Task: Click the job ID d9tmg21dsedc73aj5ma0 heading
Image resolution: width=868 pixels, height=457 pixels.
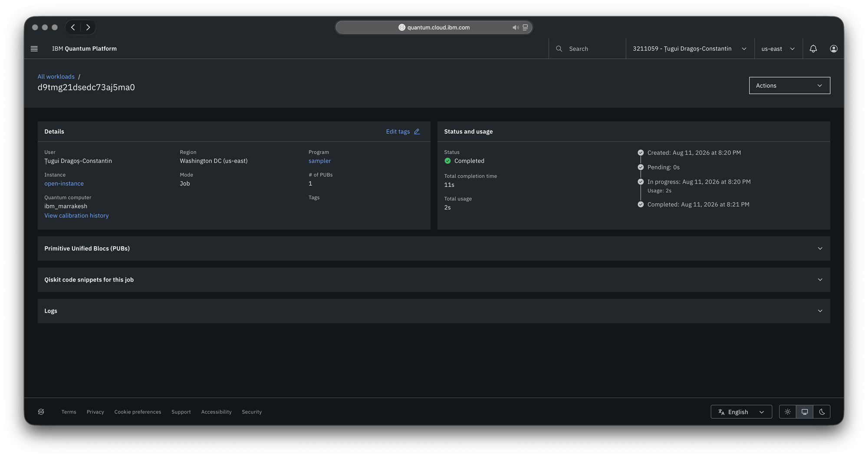Action: pyautogui.click(x=86, y=87)
